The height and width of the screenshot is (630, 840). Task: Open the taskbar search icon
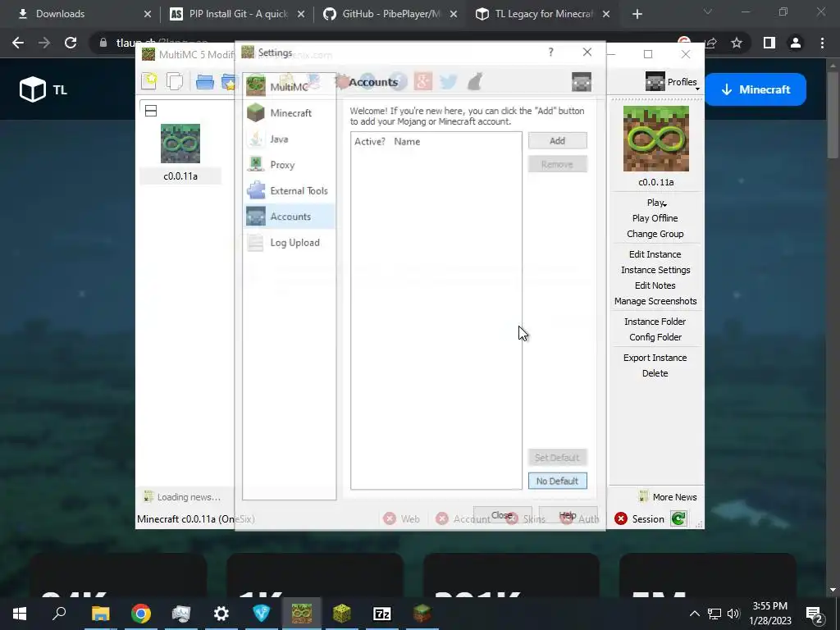(x=59, y=614)
